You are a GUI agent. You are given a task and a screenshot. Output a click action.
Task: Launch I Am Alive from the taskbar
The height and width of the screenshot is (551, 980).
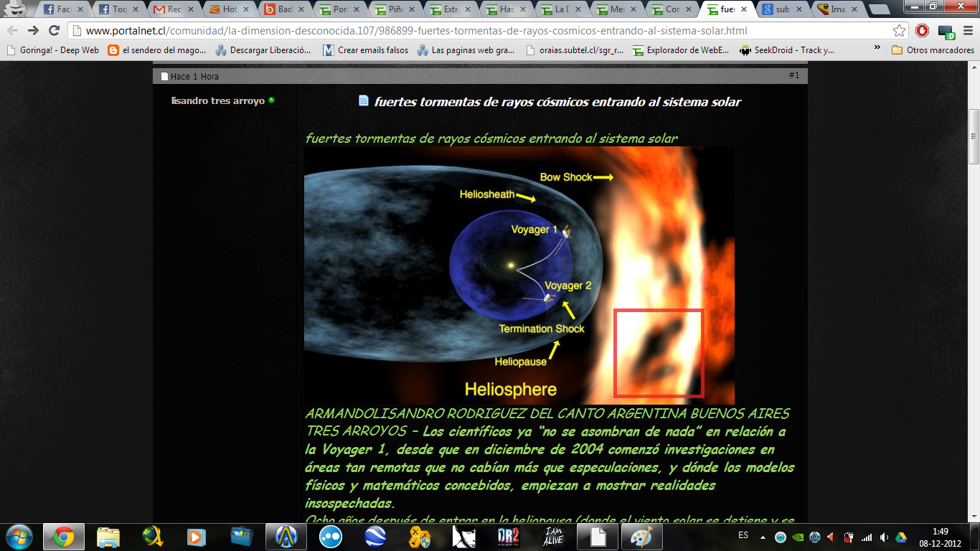pos(553,537)
